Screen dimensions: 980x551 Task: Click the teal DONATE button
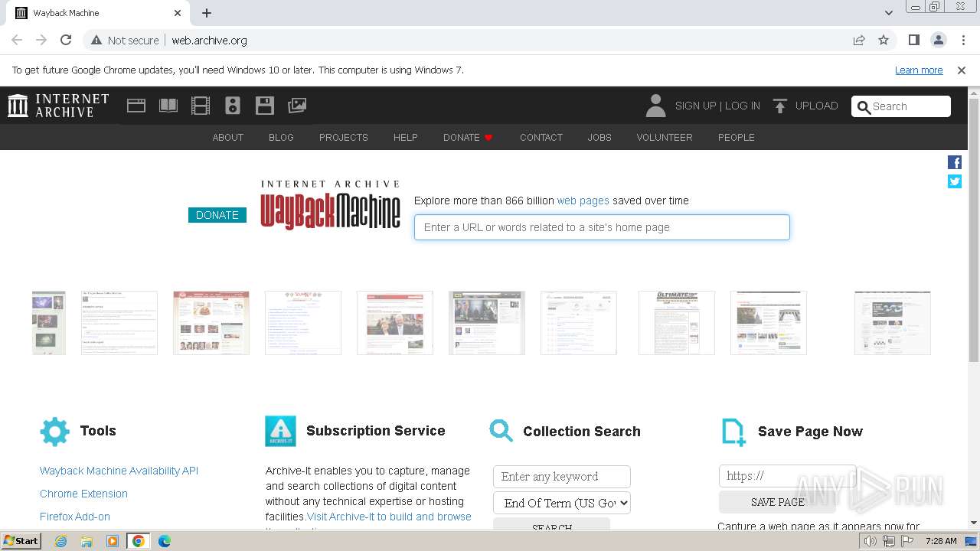pyautogui.click(x=217, y=215)
